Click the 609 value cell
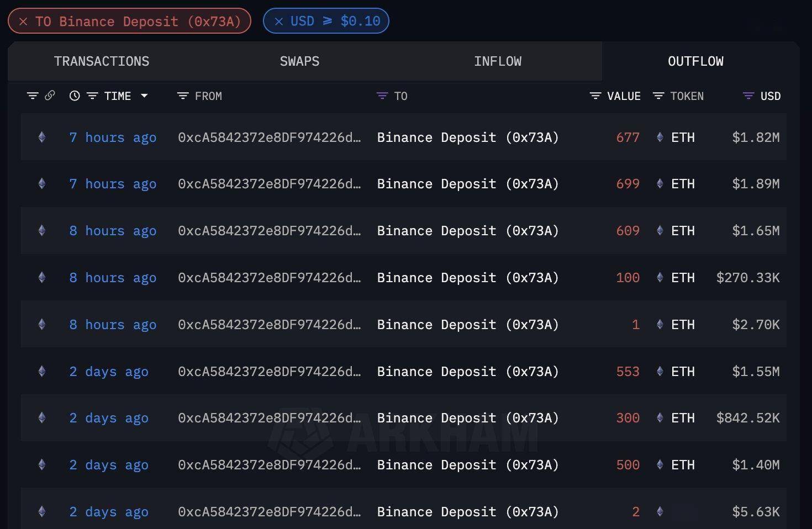812x529 pixels. click(628, 231)
